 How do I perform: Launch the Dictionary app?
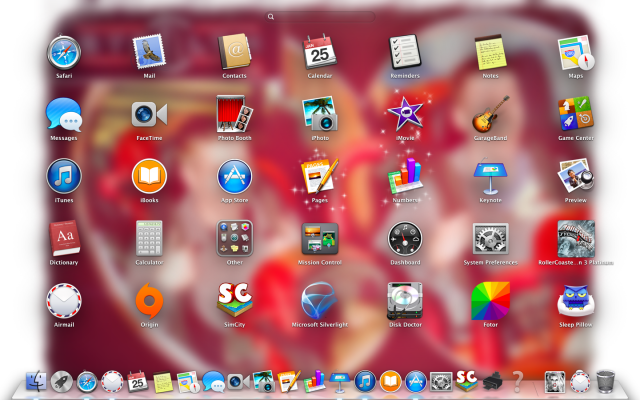click(x=64, y=238)
